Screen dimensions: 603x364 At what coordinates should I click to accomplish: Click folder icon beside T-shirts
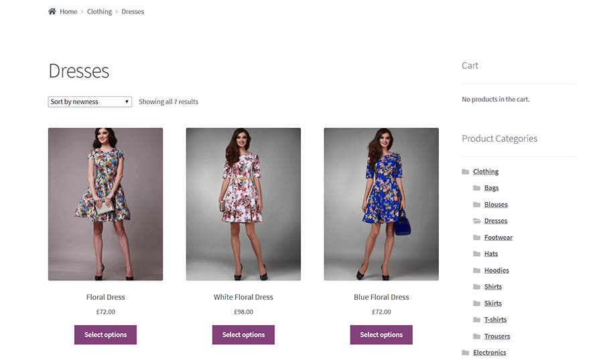click(477, 320)
